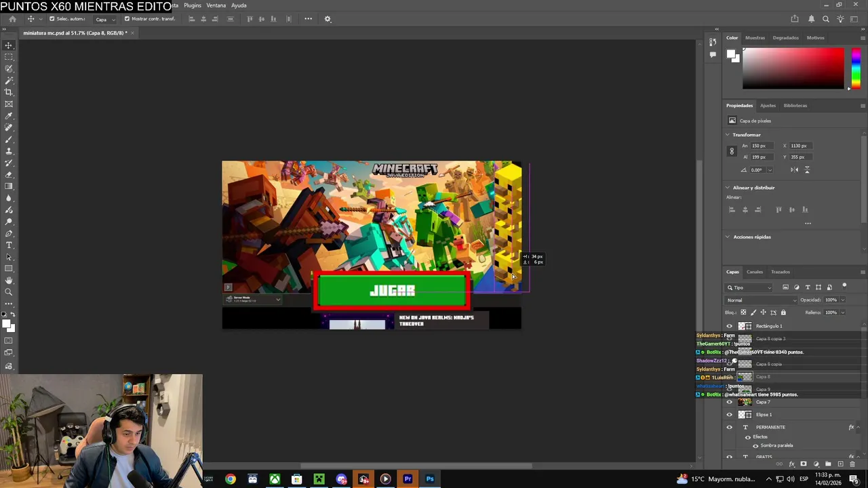This screenshot has width=868, height=488.
Task: Select the Hand tool
Action: coord(9,281)
